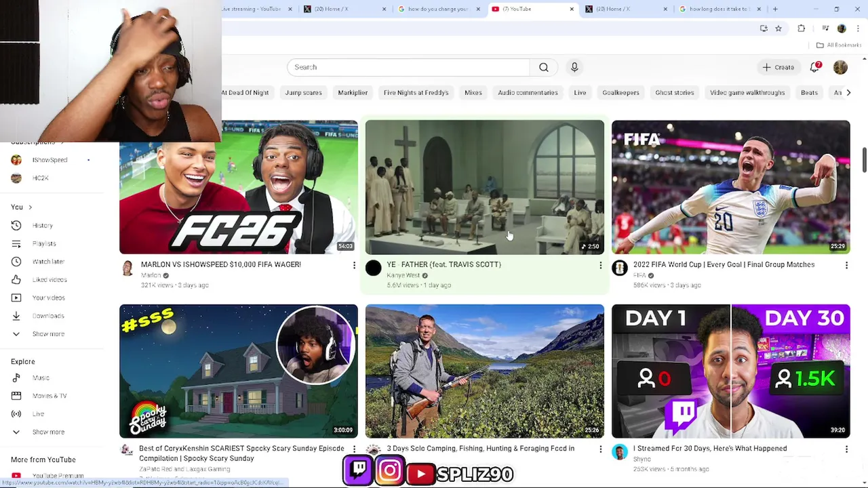Open options for 3 Days Solo Camping video

coord(600,449)
